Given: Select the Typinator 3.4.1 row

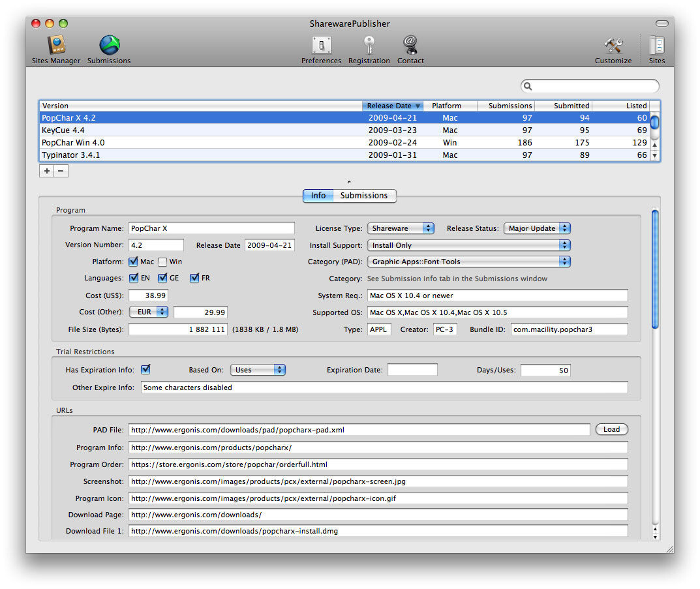Looking at the screenshot, I should (x=344, y=155).
